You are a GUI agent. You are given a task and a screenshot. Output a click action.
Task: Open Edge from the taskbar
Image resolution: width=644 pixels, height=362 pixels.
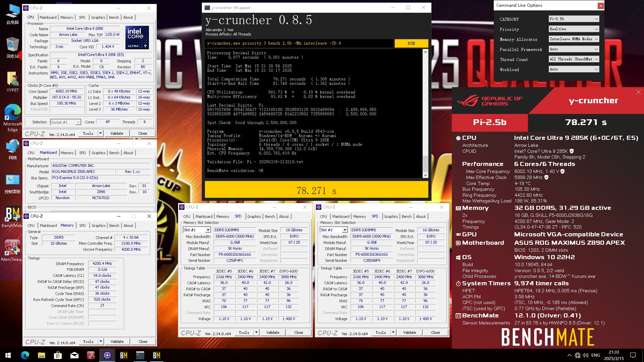pyautogui.click(x=25, y=355)
